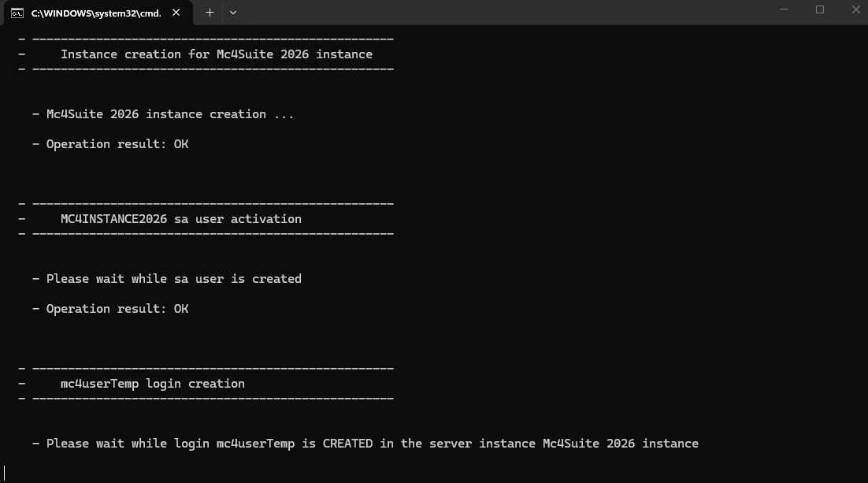Select the C:\WINDOWS\system32\cmd. tab
This screenshot has height=483, width=868.
click(96, 13)
